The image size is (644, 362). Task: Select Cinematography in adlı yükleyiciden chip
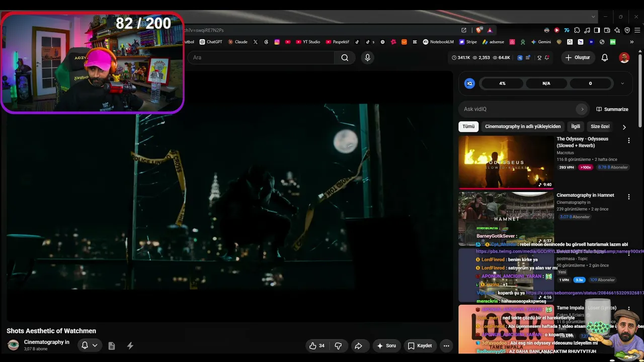522,127
